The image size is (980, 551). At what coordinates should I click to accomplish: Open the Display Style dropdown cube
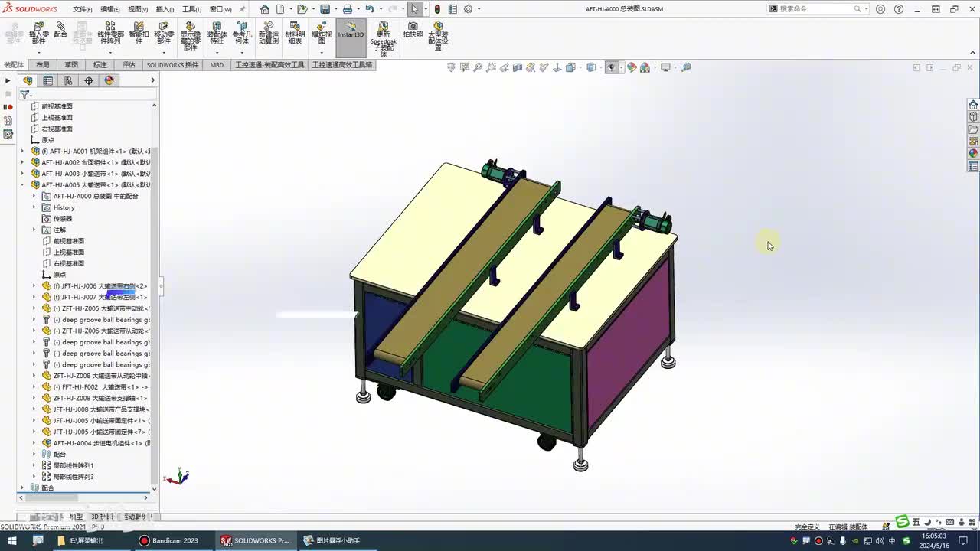591,67
